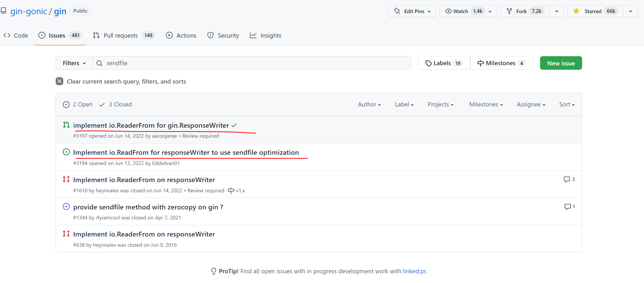Click author heyimalex on #638

(104, 245)
